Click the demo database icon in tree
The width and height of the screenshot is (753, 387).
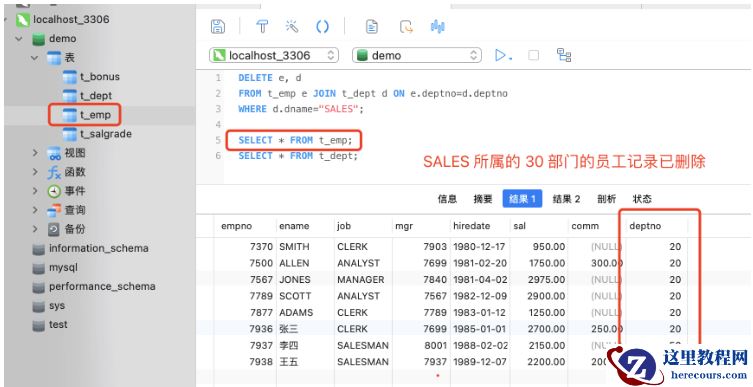click(38, 39)
